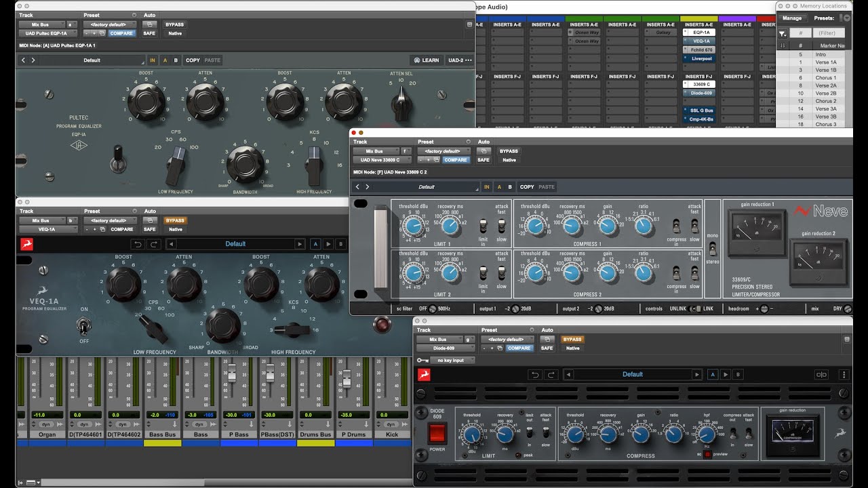Click the split compare icon in Diode-609

(x=822, y=374)
